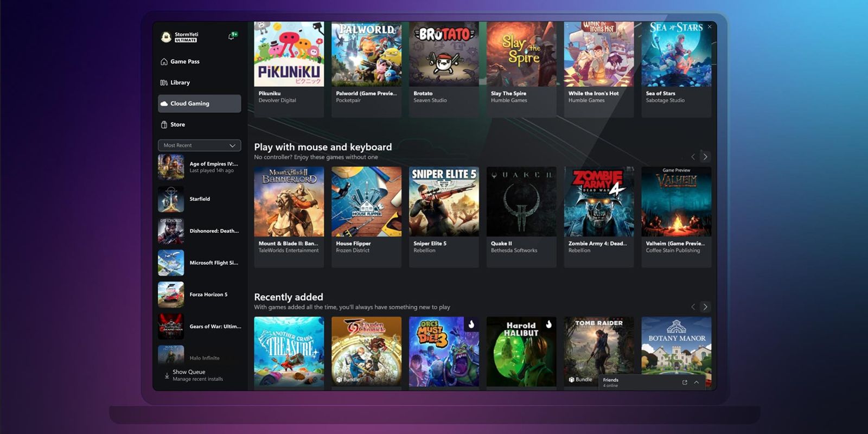Open the Library section
Viewport: 868px width, 434px height.
tap(180, 82)
